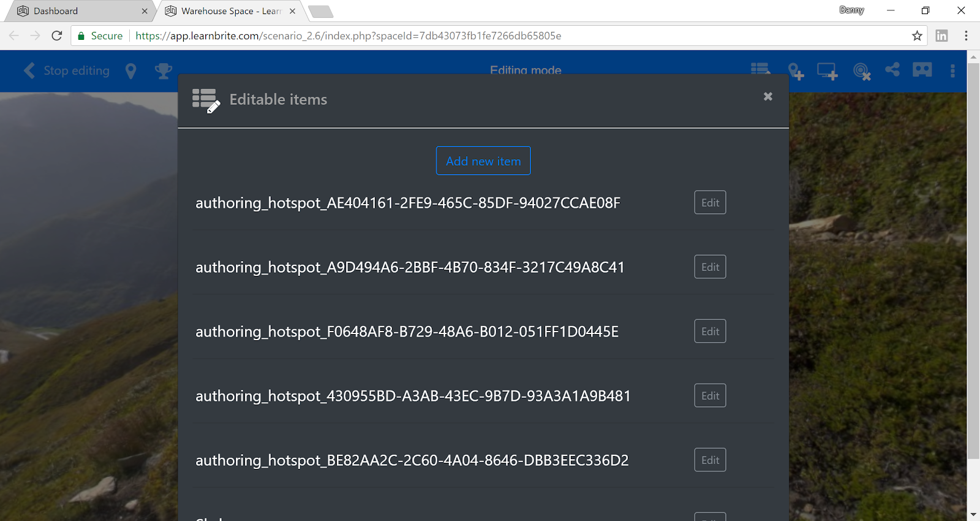
Task: Go back in browser history
Action: [14, 36]
